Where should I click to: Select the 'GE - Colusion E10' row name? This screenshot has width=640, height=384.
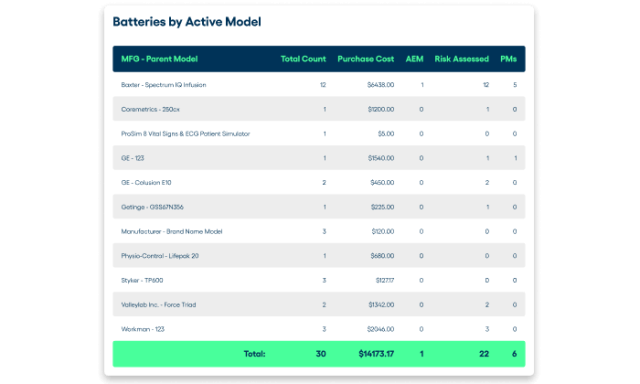coord(146,182)
